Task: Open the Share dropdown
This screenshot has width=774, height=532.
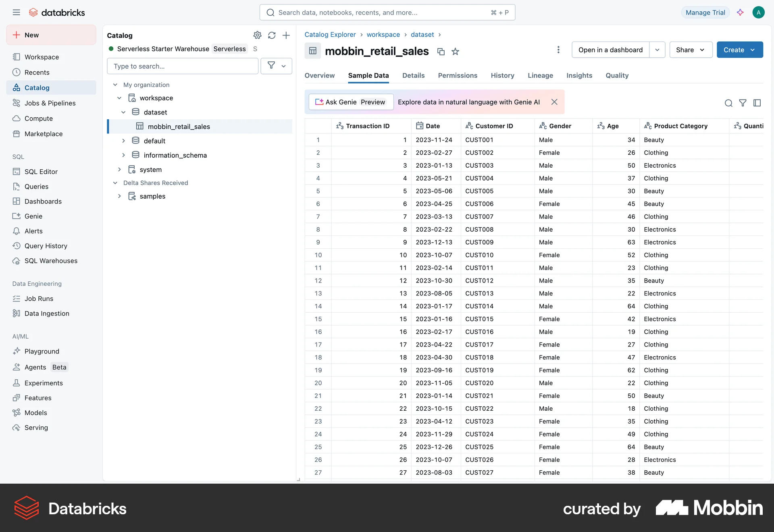Action: [691, 50]
